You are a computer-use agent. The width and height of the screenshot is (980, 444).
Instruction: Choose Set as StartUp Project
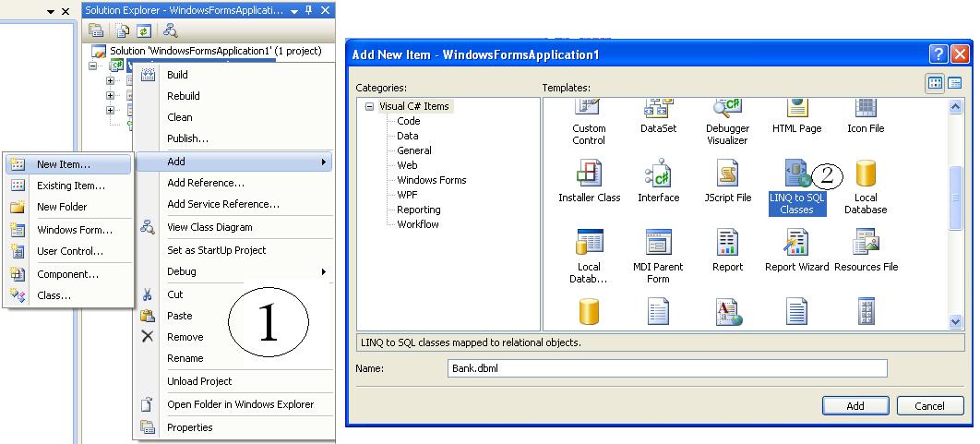[234, 250]
